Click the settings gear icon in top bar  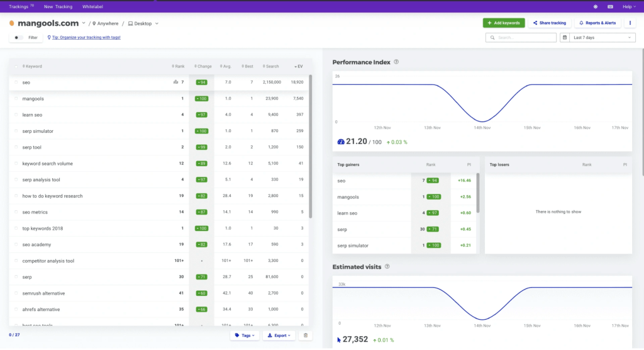(x=595, y=6)
